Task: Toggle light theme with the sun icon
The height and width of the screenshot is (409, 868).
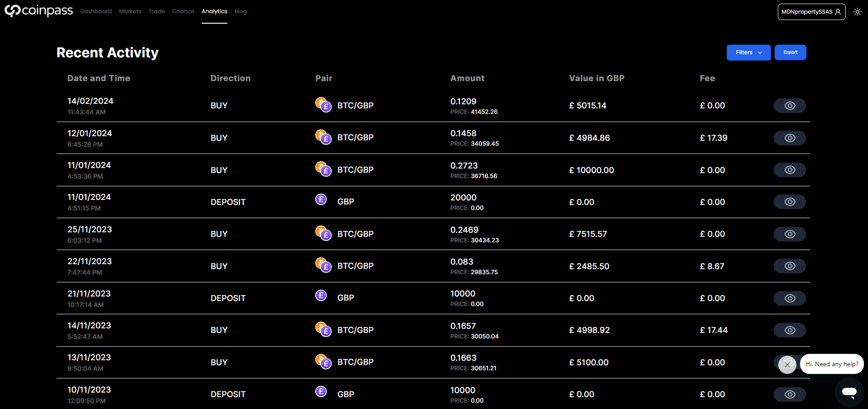Action: 858,12
